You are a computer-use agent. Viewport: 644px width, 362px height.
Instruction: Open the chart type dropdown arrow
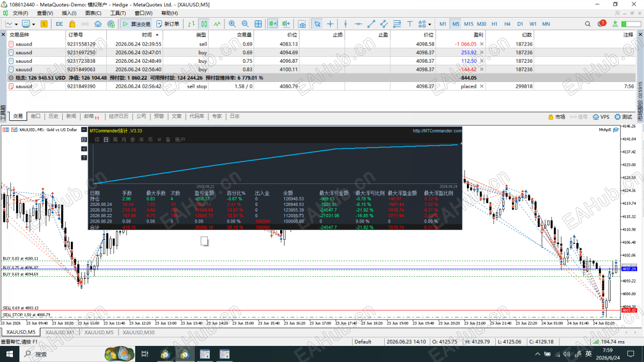click(x=17, y=24)
